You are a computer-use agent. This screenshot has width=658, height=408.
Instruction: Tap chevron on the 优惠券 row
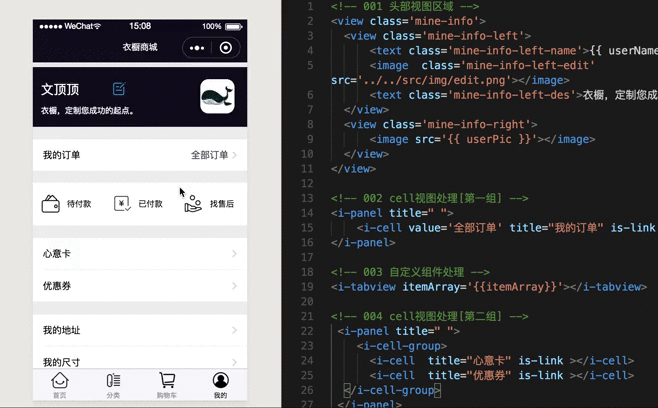pyautogui.click(x=235, y=286)
